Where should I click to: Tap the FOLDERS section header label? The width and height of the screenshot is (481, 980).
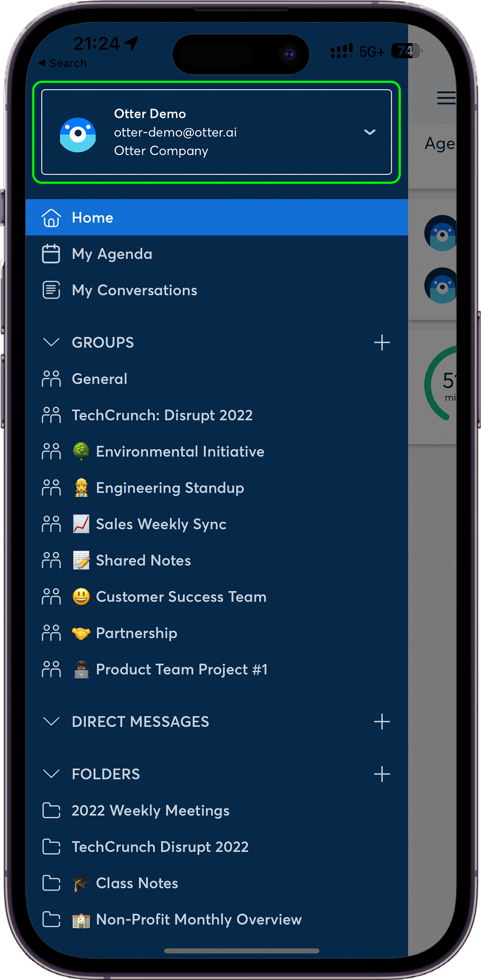pyautogui.click(x=106, y=774)
